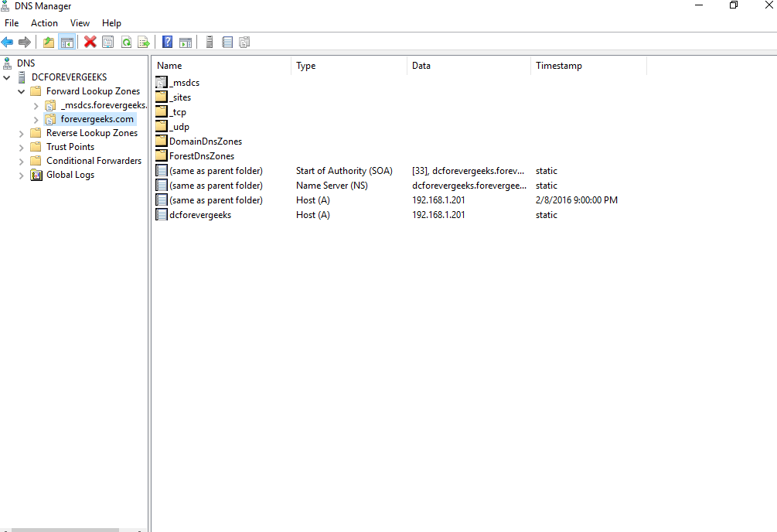Viewport: 777px width, 532px height.
Task: Select Reverse Lookup Zones in tree
Action: coord(92,133)
